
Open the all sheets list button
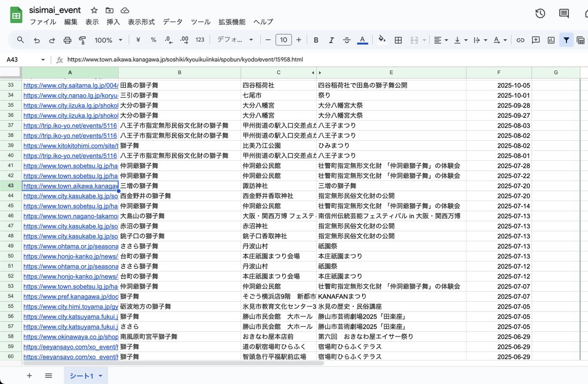click(49, 376)
